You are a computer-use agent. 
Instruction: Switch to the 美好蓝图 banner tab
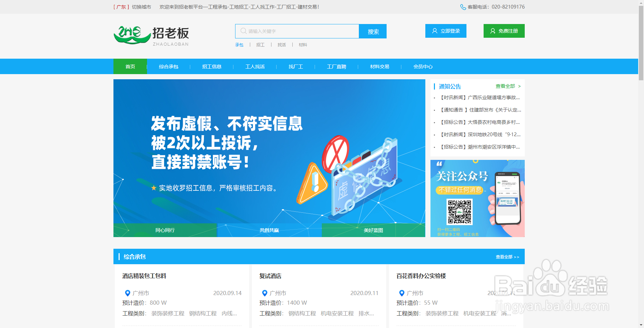pyautogui.click(x=374, y=230)
